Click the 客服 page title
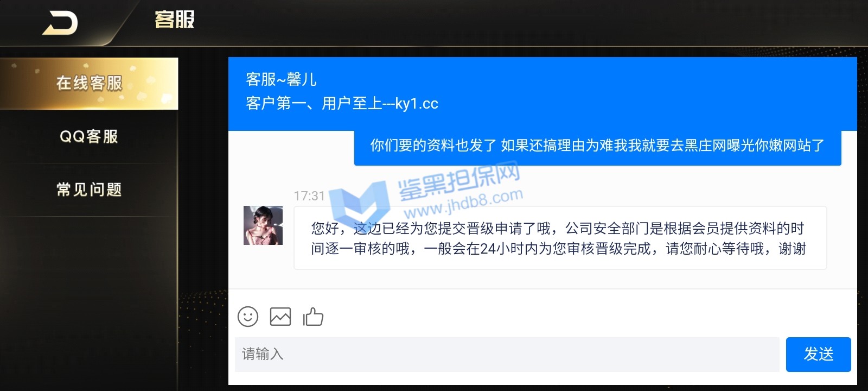The width and height of the screenshot is (868, 391). [175, 20]
